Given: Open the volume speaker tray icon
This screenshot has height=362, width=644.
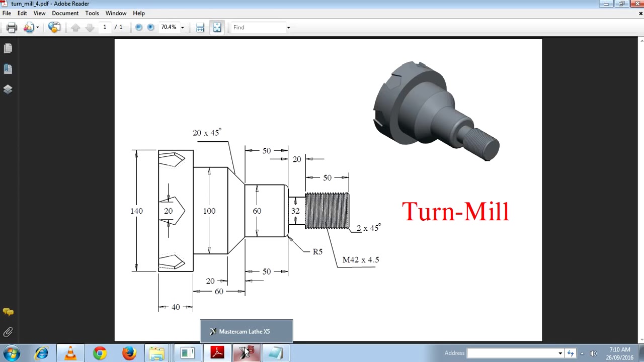Looking at the screenshot, I should coord(593,353).
